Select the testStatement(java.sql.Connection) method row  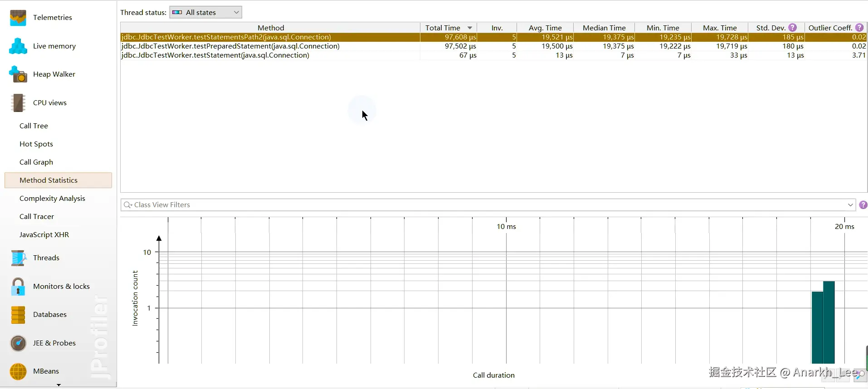(x=494, y=55)
